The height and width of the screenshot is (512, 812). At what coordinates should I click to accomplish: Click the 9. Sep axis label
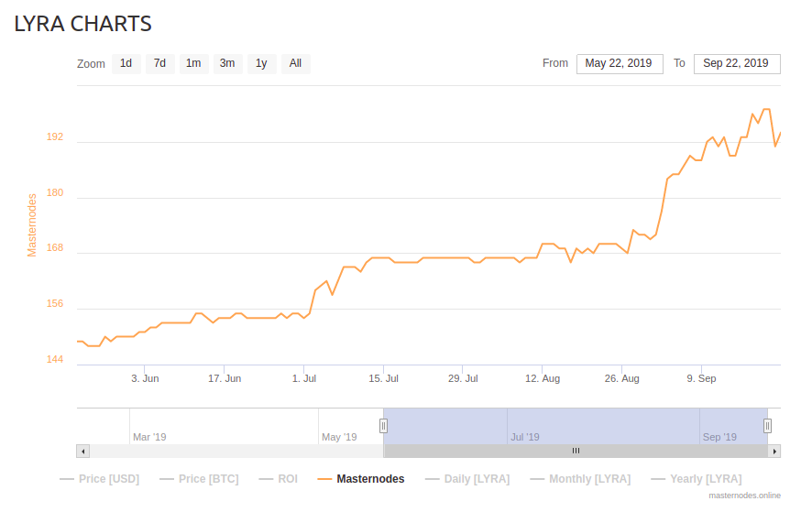[x=701, y=378]
